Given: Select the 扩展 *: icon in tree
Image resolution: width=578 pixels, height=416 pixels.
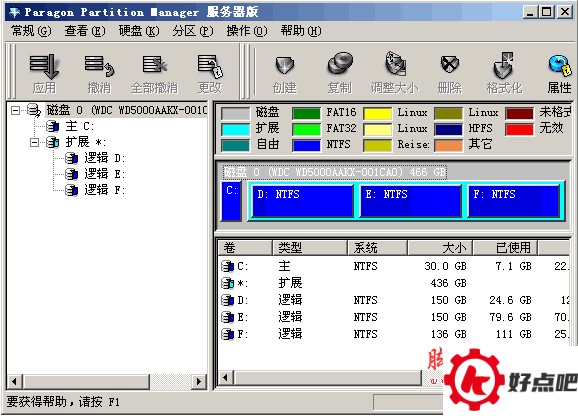Looking at the screenshot, I should [53, 142].
